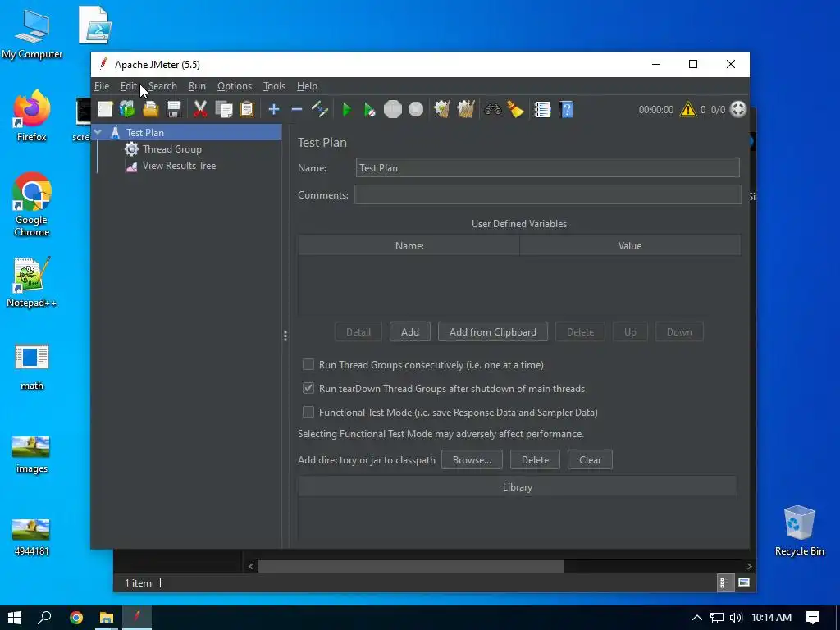
Task: Click the taskbar search magnifier icon
Action: tap(44, 618)
